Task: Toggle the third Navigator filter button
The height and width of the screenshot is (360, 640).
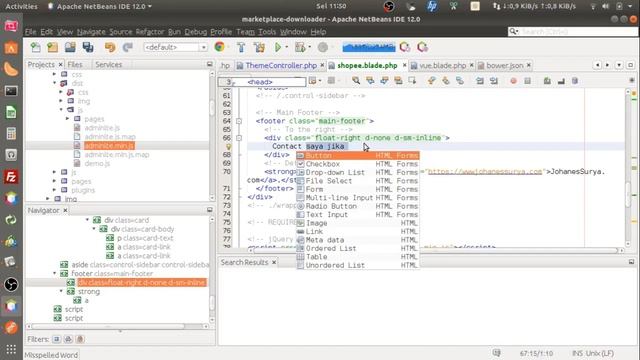Action: (x=80, y=339)
